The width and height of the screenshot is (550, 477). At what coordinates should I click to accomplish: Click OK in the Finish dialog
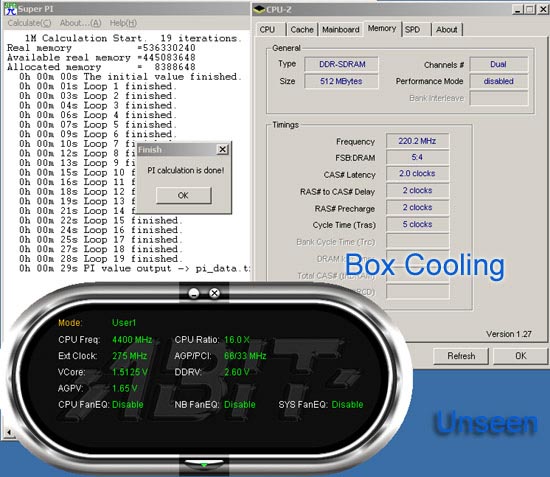[x=183, y=195]
